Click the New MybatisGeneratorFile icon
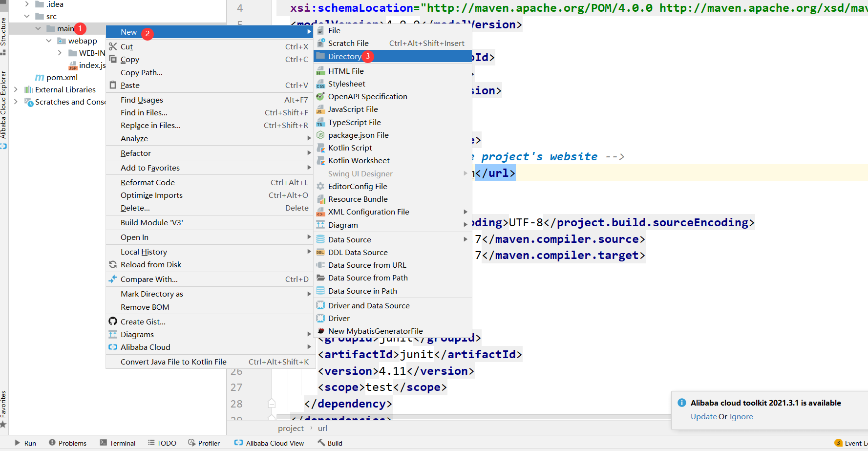 click(320, 331)
